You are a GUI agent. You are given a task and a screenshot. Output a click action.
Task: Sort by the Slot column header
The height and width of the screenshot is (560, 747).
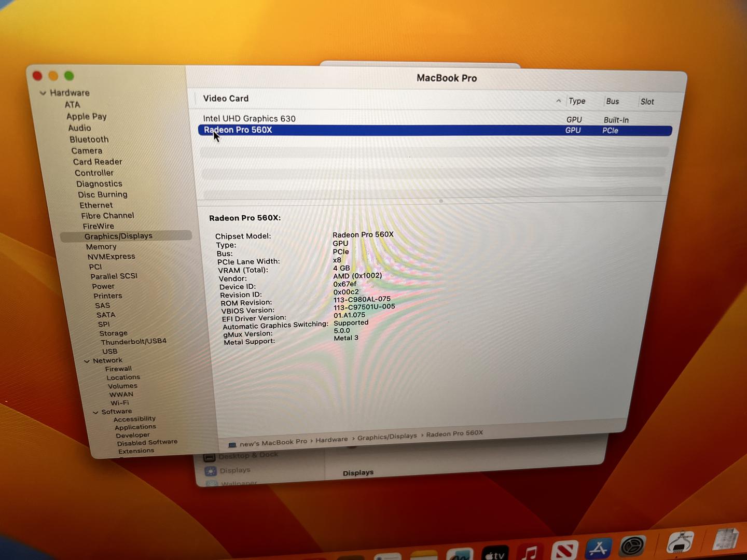coord(647,102)
